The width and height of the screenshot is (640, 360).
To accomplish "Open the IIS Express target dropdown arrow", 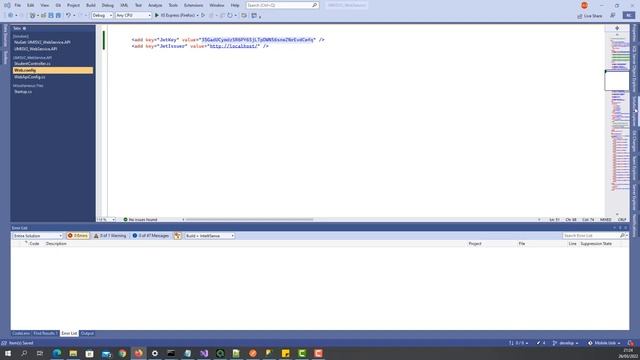I will pyautogui.click(x=198, y=16).
